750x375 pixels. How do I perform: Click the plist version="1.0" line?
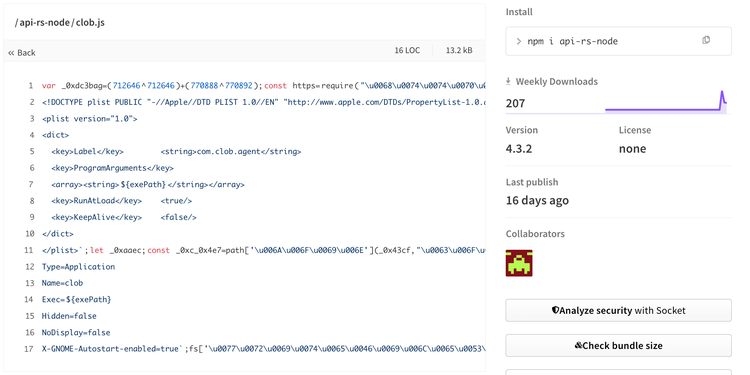click(x=89, y=119)
